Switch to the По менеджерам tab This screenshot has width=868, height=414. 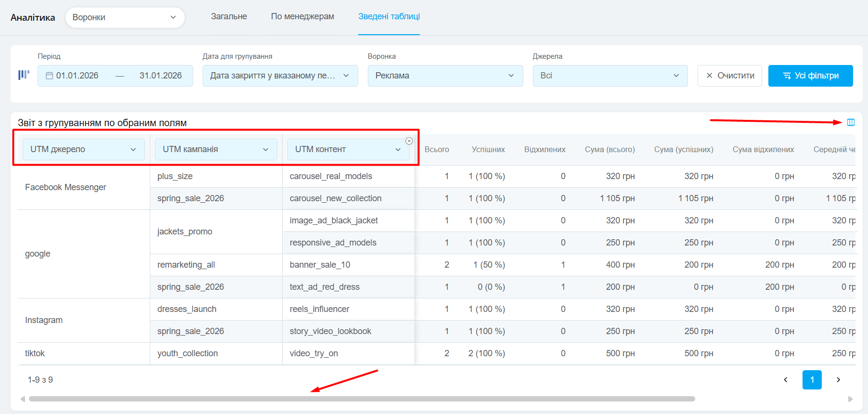(x=302, y=16)
